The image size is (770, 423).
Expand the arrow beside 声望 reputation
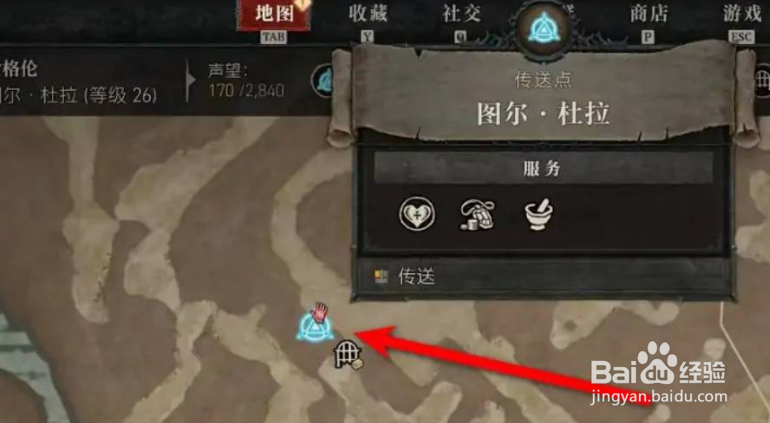pyautogui.click(x=191, y=81)
